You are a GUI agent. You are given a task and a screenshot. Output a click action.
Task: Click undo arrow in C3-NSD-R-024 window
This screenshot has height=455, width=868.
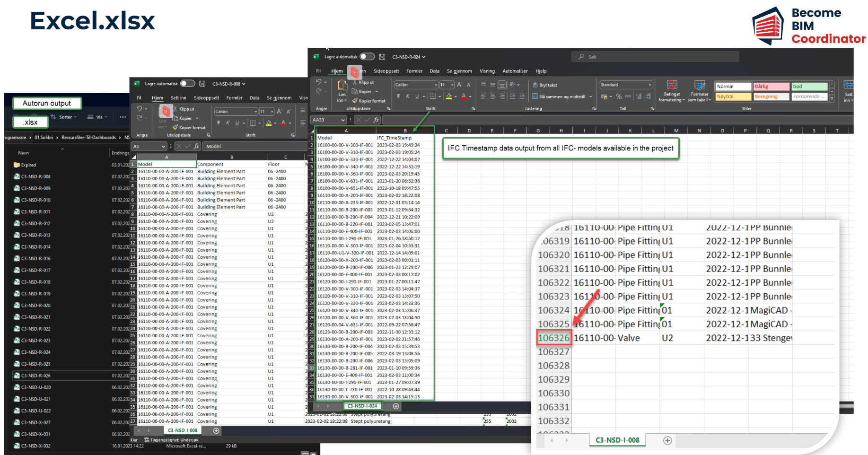[x=319, y=82]
